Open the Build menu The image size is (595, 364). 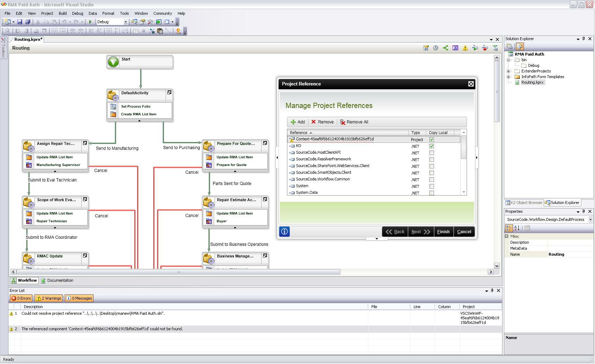[x=63, y=13]
